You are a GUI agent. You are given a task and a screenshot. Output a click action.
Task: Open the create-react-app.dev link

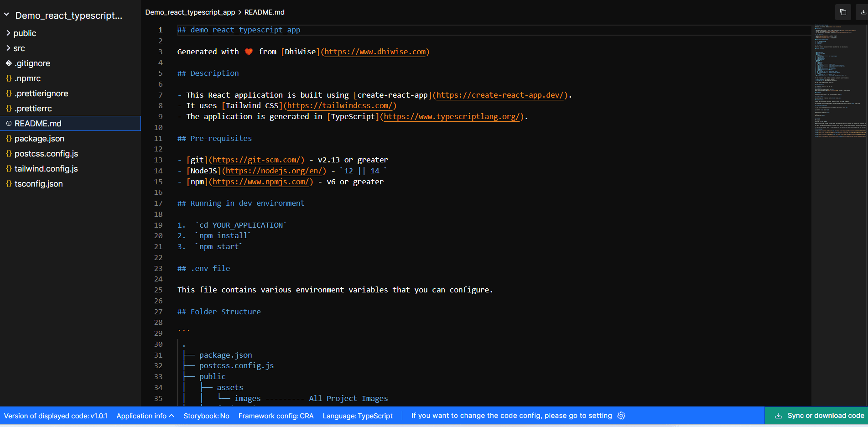point(500,95)
